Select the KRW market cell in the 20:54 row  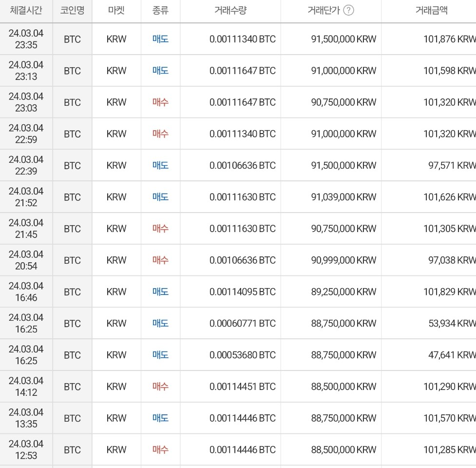click(116, 260)
